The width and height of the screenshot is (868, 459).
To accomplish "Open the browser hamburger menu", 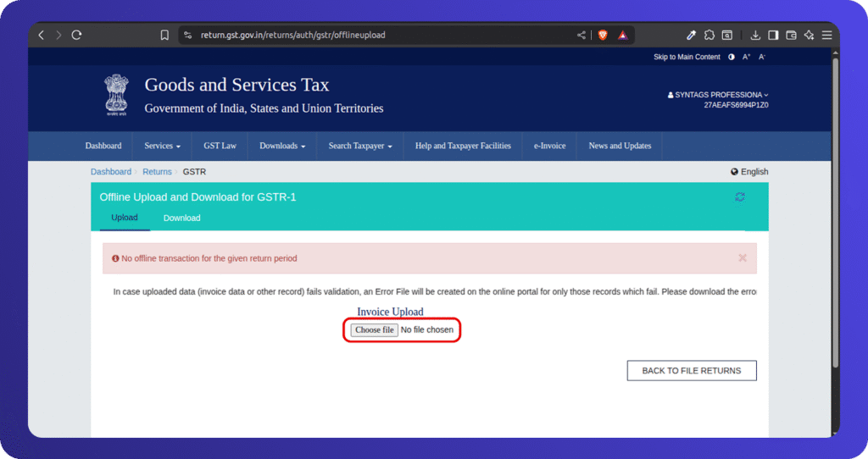I will point(827,35).
